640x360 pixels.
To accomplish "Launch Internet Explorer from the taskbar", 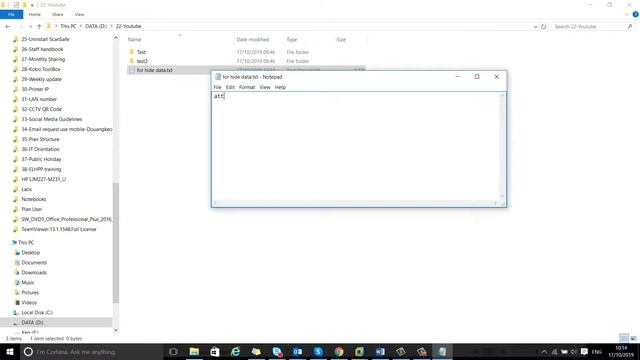I will coord(236,351).
